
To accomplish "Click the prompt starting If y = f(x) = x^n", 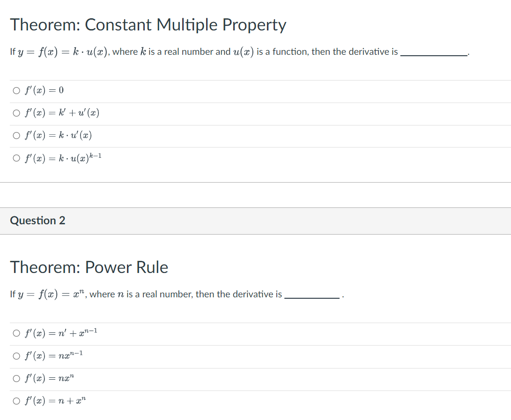I will pos(177,294).
